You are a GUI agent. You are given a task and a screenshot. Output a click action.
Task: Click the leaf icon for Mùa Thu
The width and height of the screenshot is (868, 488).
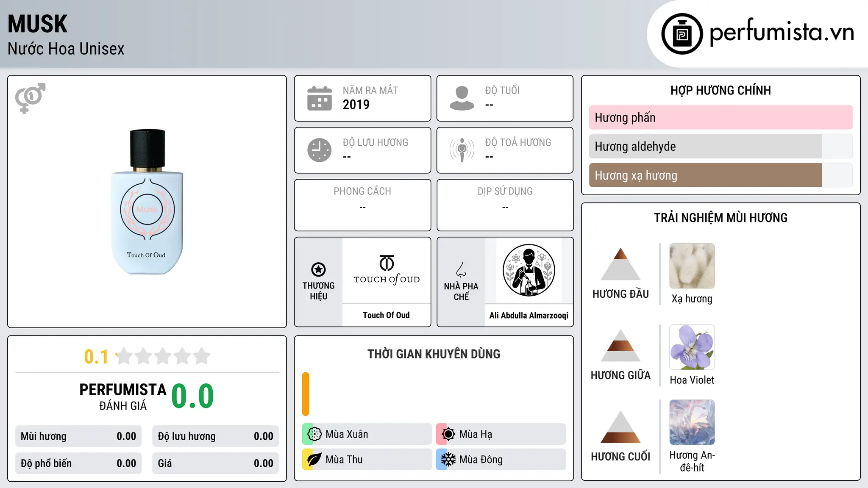pyautogui.click(x=314, y=460)
